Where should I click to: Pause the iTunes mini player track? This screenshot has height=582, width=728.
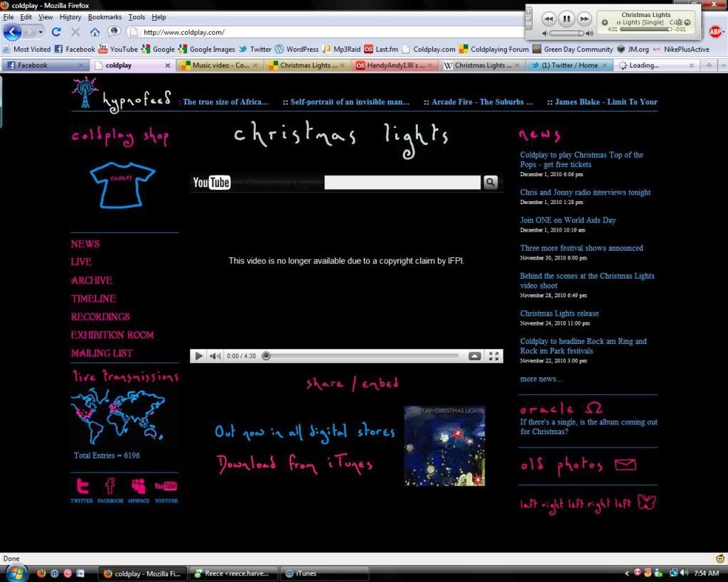click(566, 19)
